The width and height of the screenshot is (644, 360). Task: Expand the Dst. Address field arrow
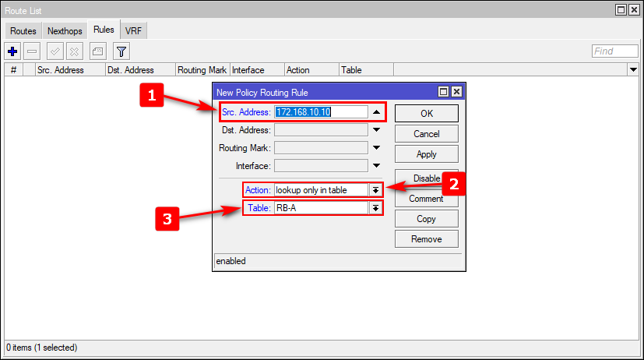point(376,130)
